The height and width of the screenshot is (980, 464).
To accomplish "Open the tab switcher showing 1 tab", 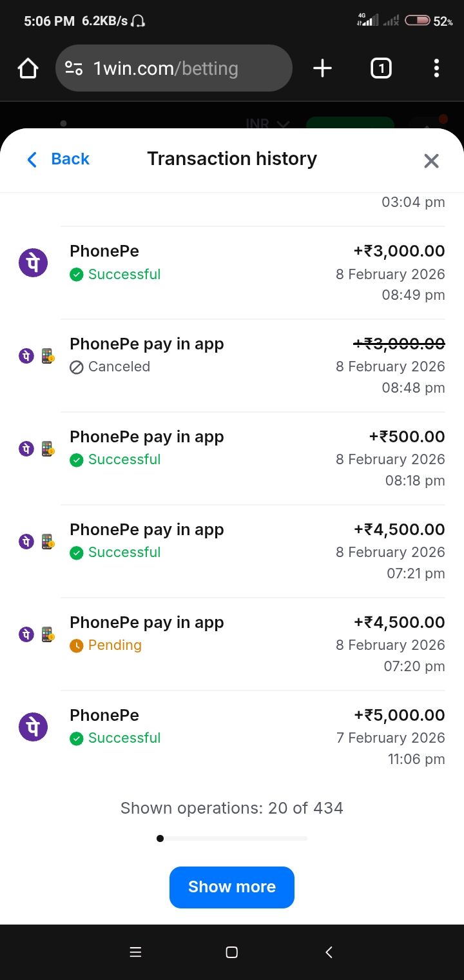I will tap(381, 68).
